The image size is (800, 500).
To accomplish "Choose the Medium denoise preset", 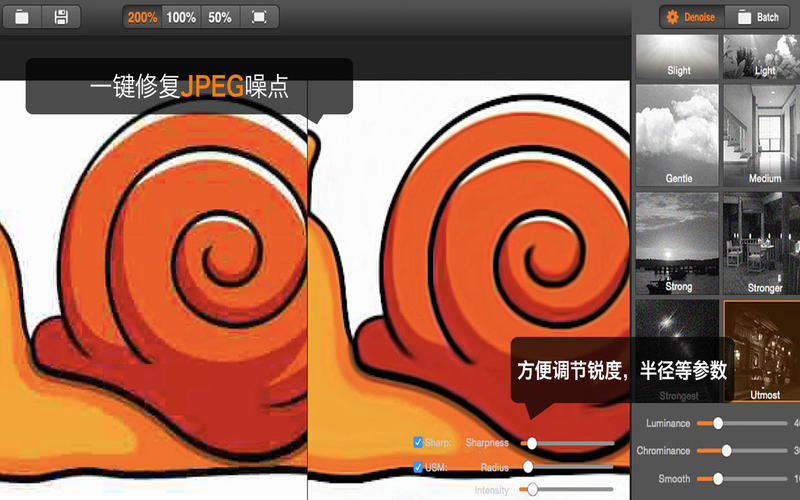I will (761, 135).
